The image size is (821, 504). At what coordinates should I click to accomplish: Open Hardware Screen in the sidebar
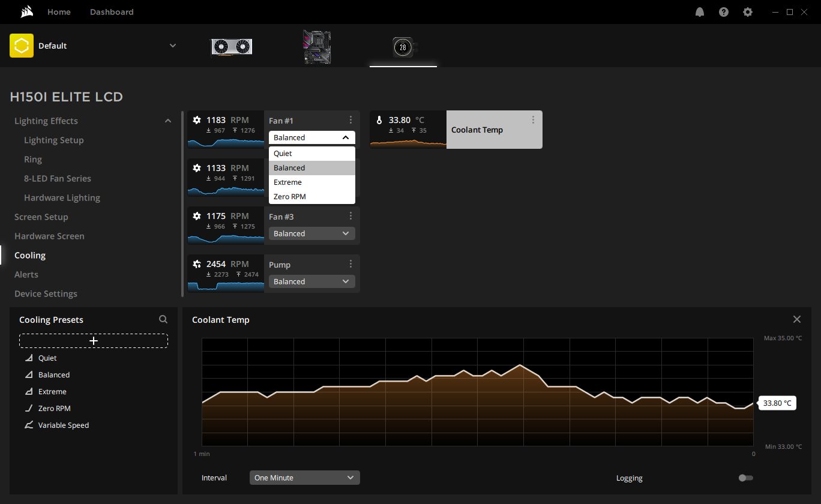pyautogui.click(x=49, y=236)
